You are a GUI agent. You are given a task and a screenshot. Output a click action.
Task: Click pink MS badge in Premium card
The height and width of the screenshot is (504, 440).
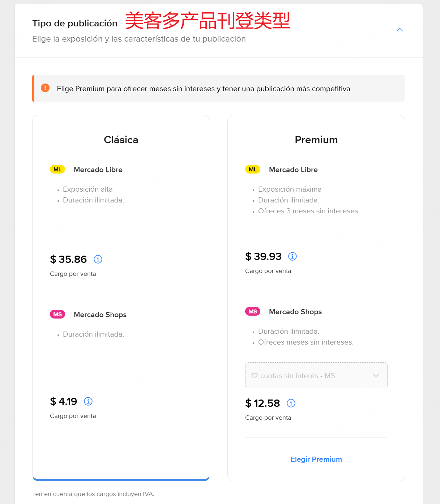pyautogui.click(x=253, y=312)
